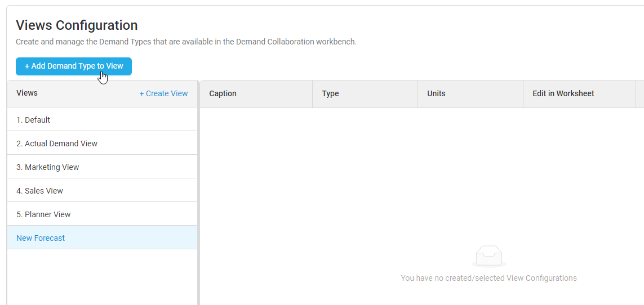Pick the Planner View row
This screenshot has height=305, width=644.
(x=102, y=214)
